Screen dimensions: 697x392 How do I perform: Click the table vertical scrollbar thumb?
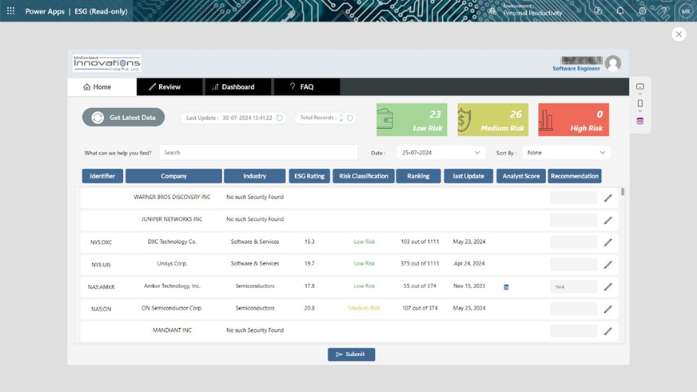(623, 192)
